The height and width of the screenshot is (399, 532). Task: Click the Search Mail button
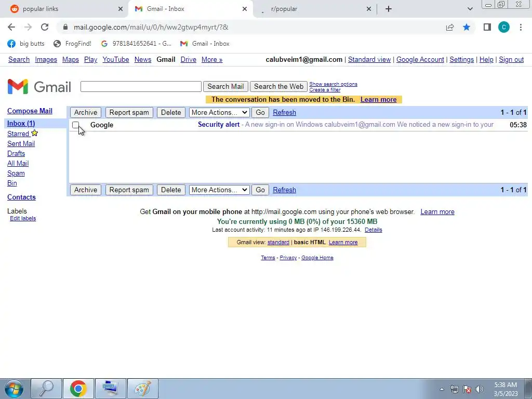click(225, 87)
